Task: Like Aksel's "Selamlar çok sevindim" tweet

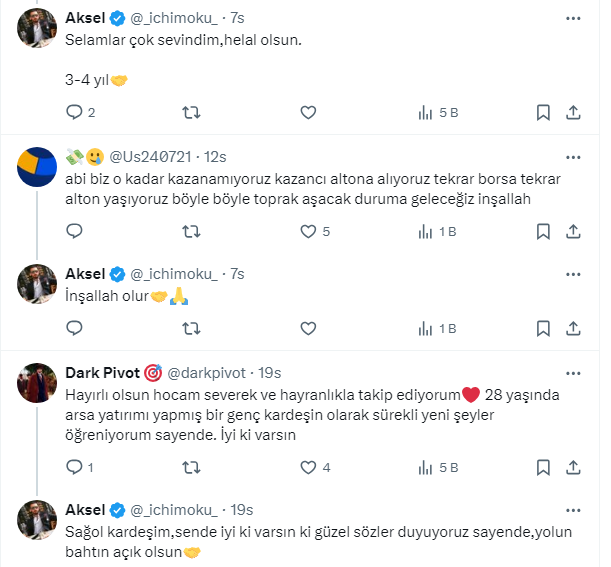Action: pos(307,112)
